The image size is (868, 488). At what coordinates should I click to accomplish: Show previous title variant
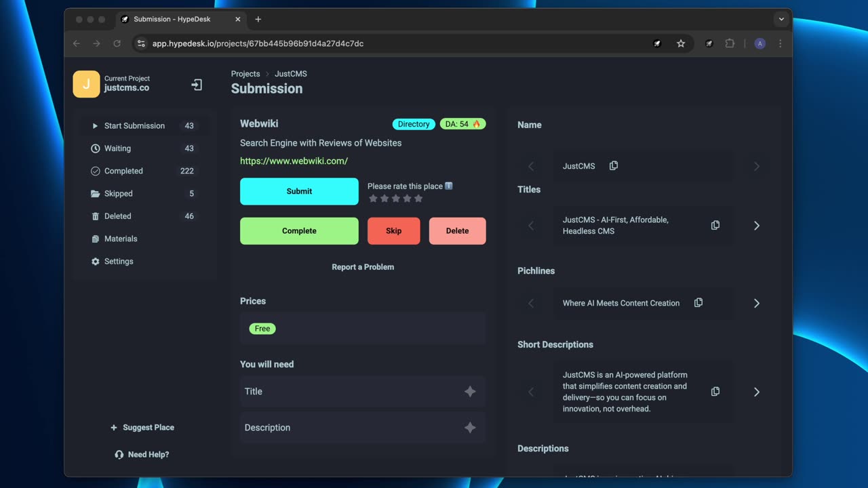[531, 226]
